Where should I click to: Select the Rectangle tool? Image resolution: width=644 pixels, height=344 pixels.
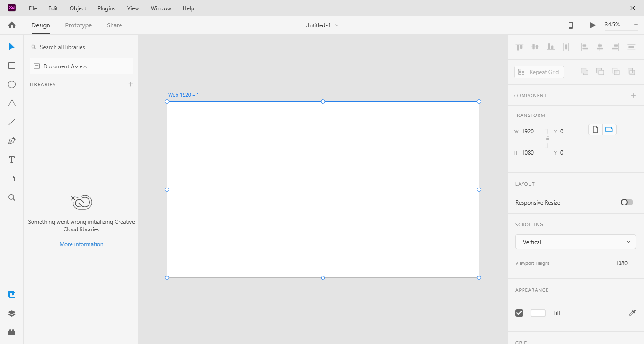click(12, 66)
